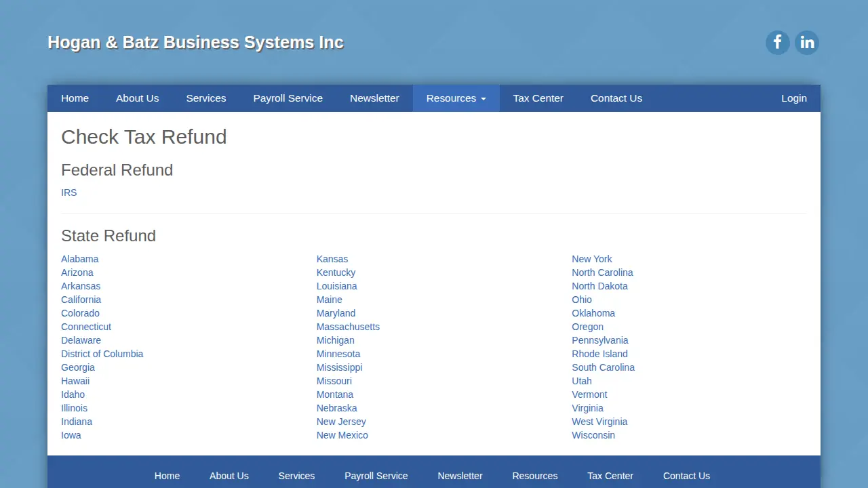Click Tax Center in the footer menu
The width and height of the screenshot is (868, 488).
tap(610, 476)
